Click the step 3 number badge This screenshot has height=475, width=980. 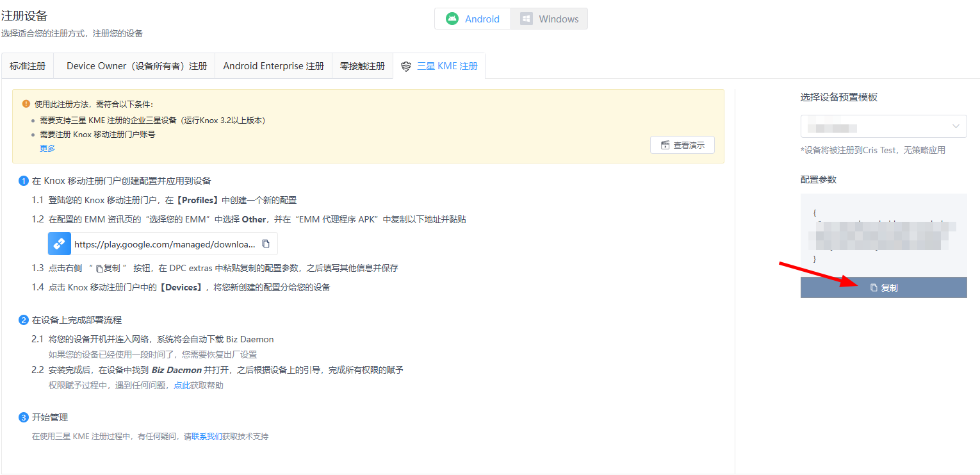pyautogui.click(x=24, y=417)
